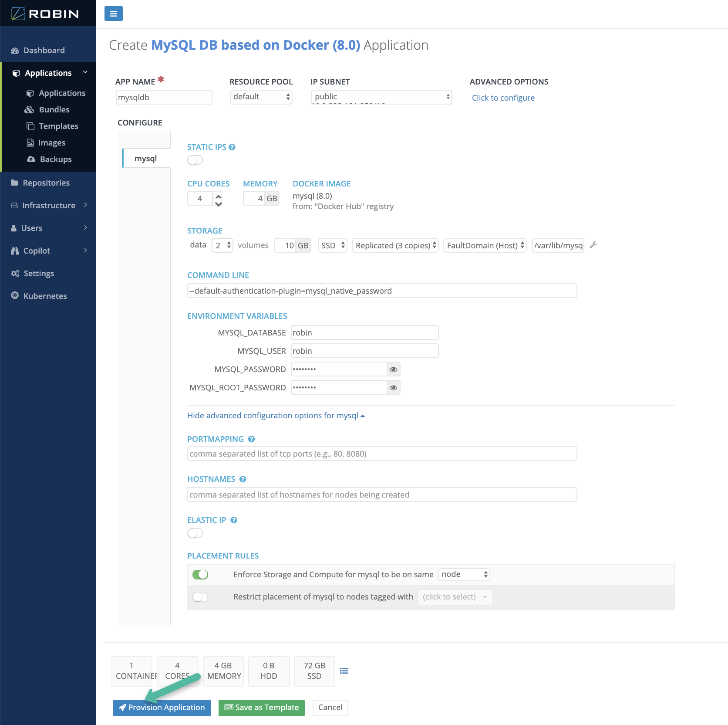This screenshot has height=725, width=728.
Task: Click the hamburger menu toggle button
Action: tap(113, 14)
